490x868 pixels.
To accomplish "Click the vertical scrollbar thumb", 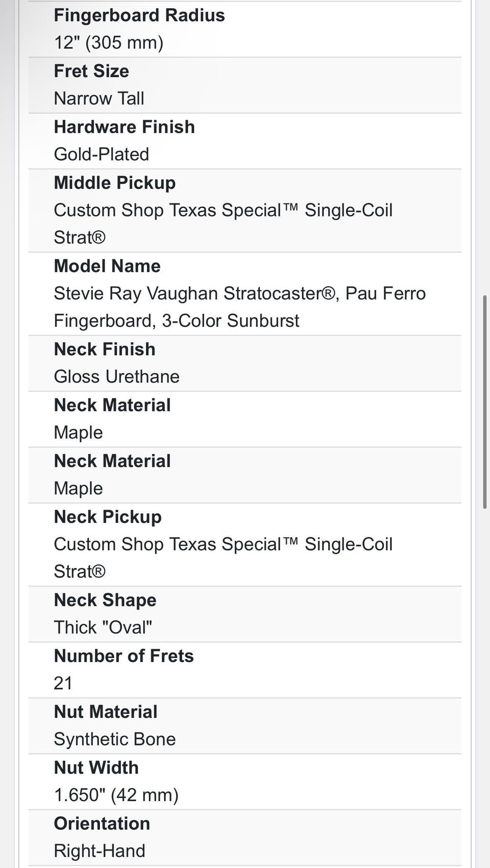I will click(485, 402).
